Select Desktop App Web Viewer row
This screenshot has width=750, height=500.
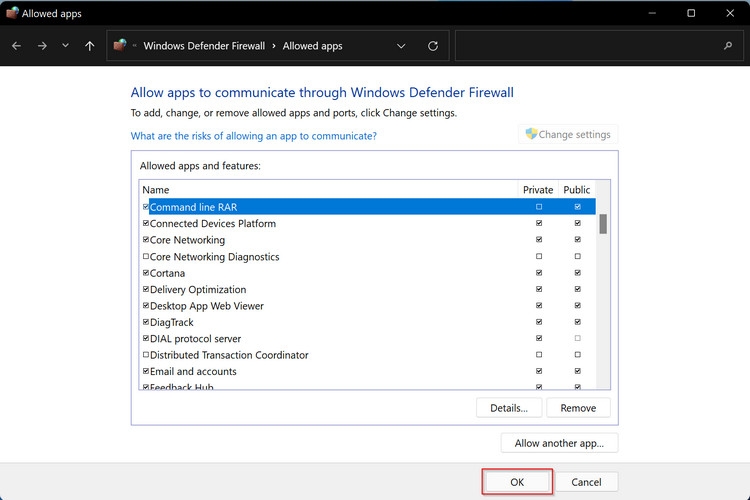point(367,306)
